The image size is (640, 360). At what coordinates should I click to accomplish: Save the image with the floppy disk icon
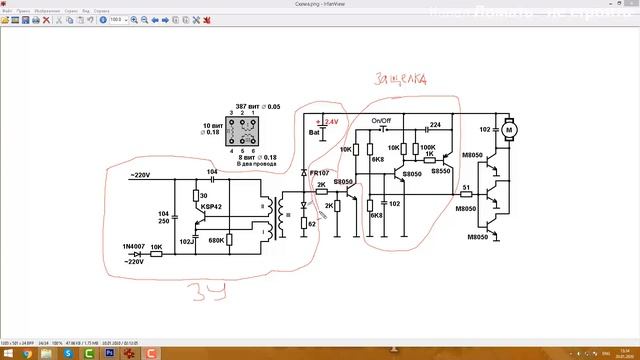click(26, 20)
